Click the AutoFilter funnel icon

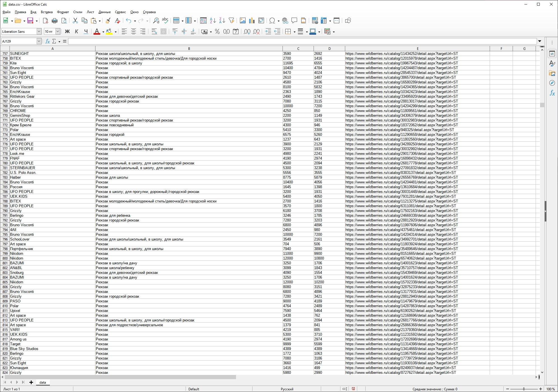coord(231,21)
